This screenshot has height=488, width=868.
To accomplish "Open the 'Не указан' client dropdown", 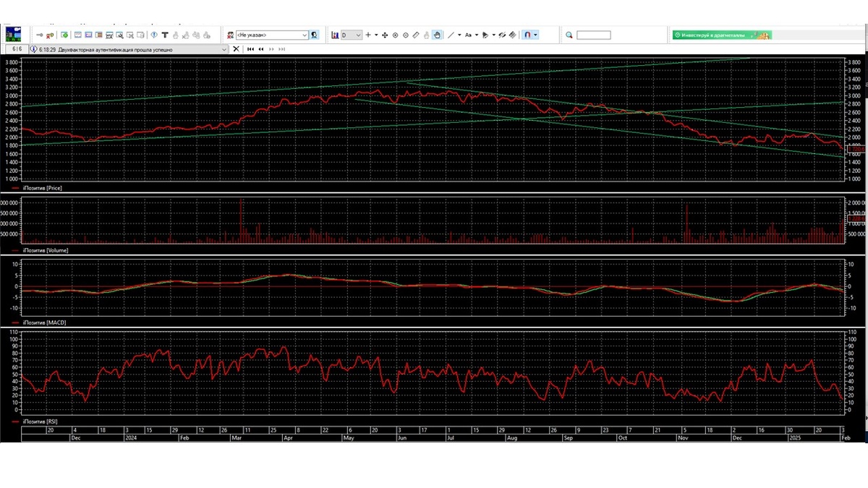I will point(305,35).
